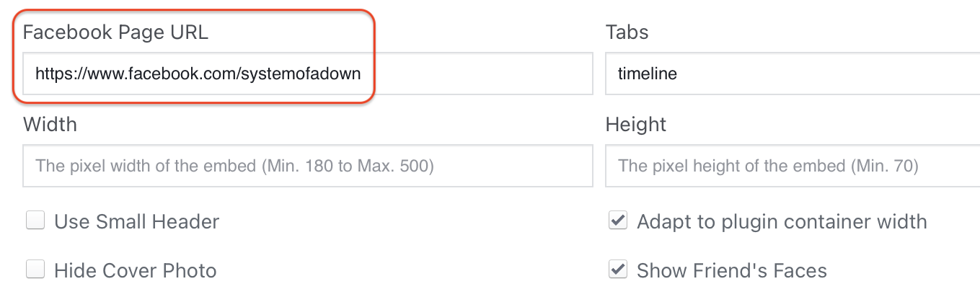Click the "Width" field label
The width and height of the screenshot is (980, 302).
[50, 125]
